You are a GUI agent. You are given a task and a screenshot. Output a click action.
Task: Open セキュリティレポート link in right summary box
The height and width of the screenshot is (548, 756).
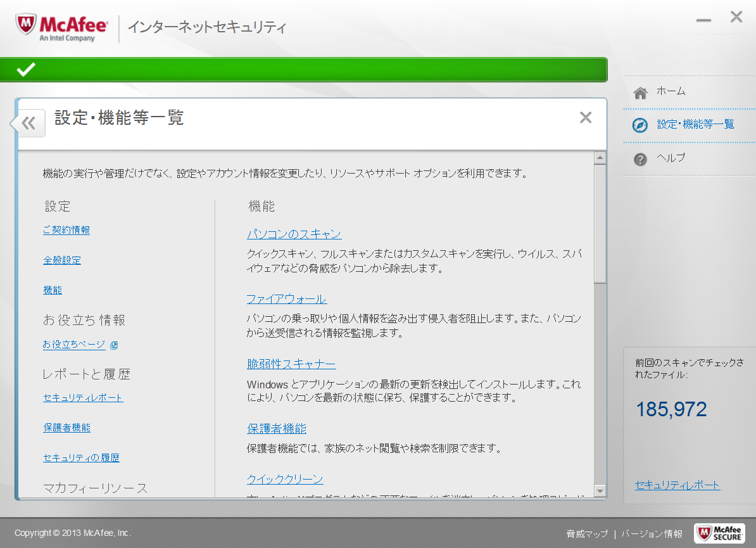coord(677,485)
